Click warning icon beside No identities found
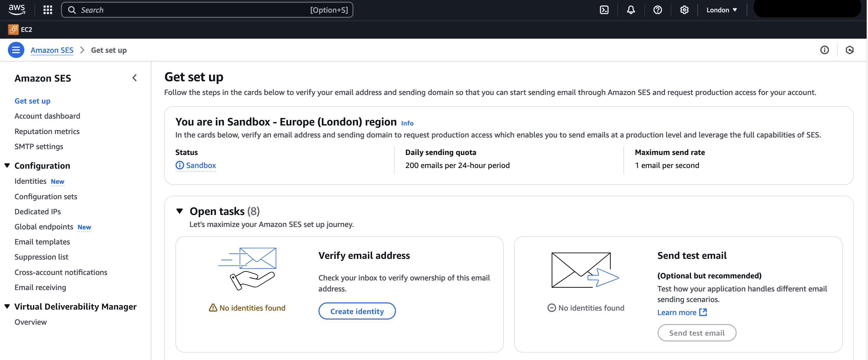The width and height of the screenshot is (868, 360). (x=213, y=308)
